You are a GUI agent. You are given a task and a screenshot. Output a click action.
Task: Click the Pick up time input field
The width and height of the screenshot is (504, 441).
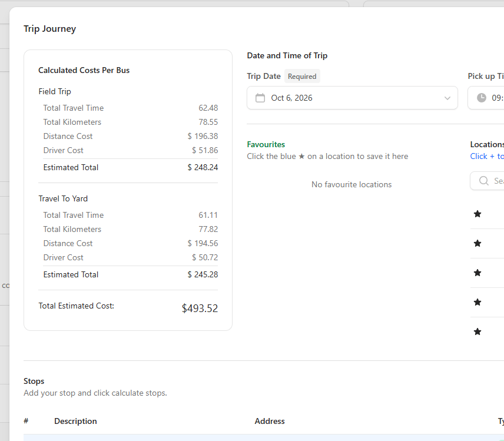click(486, 98)
